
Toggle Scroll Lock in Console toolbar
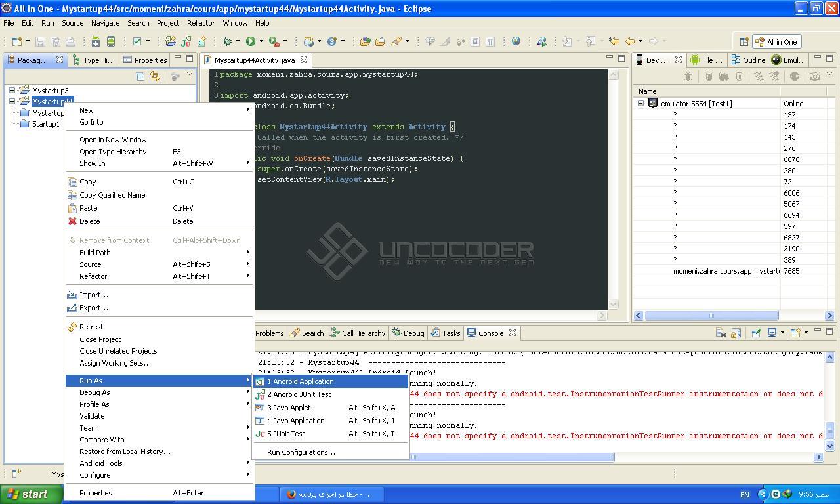point(736,333)
